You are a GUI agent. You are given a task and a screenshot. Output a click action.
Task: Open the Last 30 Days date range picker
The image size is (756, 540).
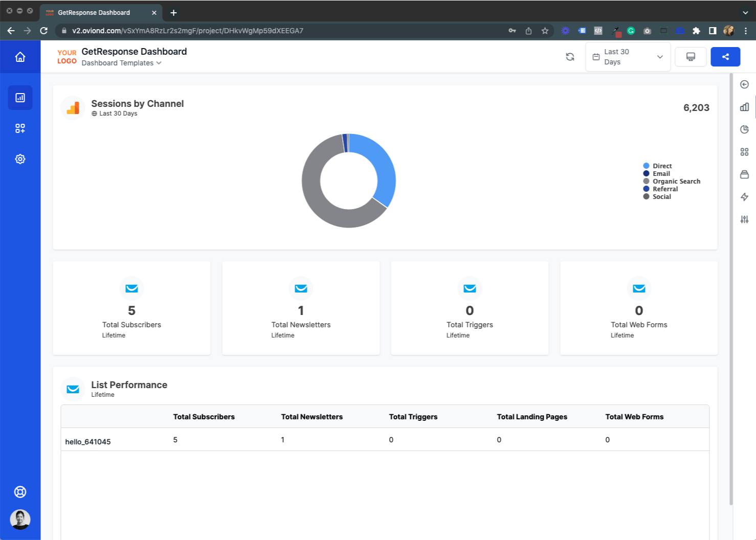628,57
